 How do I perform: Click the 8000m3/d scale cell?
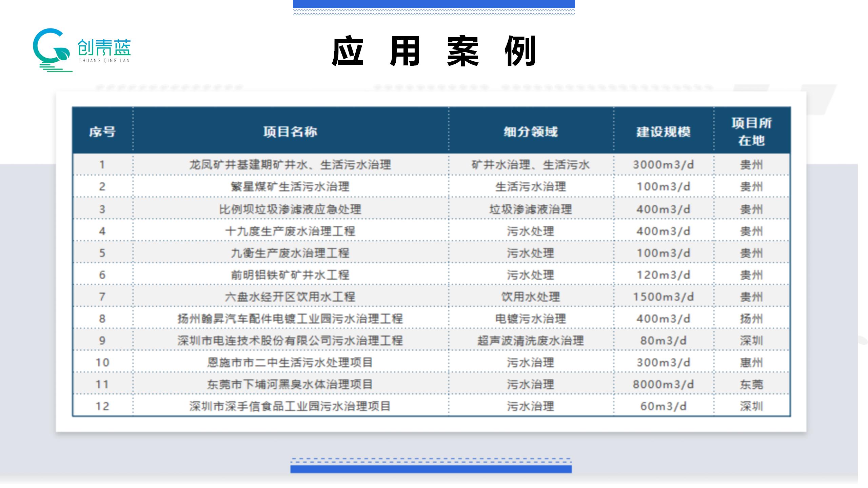point(664,384)
